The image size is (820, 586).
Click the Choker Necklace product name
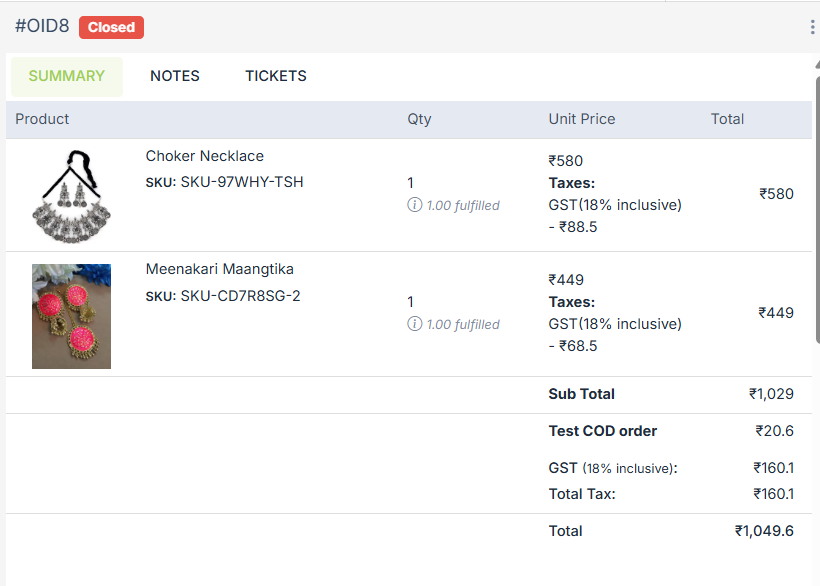click(205, 156)
